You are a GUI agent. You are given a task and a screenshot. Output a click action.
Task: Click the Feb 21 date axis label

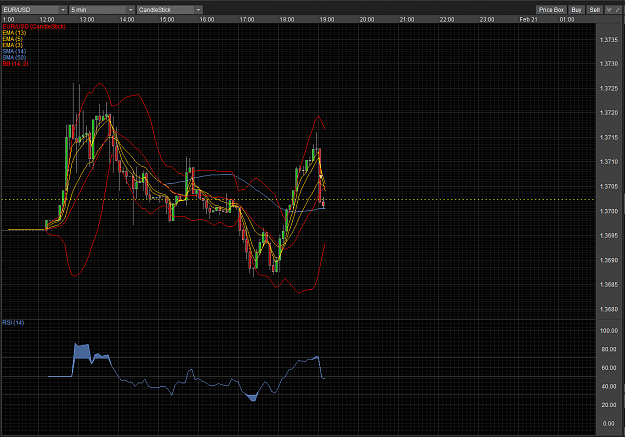(528, 19)
